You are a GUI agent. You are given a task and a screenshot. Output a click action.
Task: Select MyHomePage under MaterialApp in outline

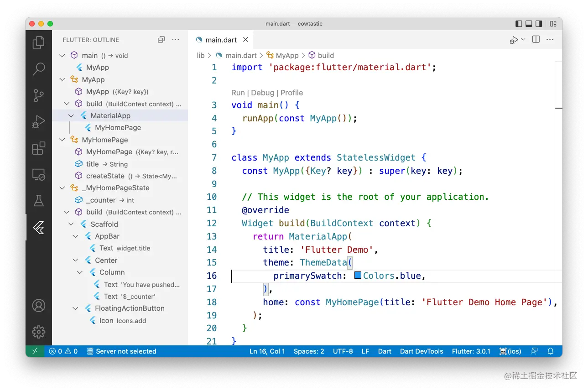118,128
